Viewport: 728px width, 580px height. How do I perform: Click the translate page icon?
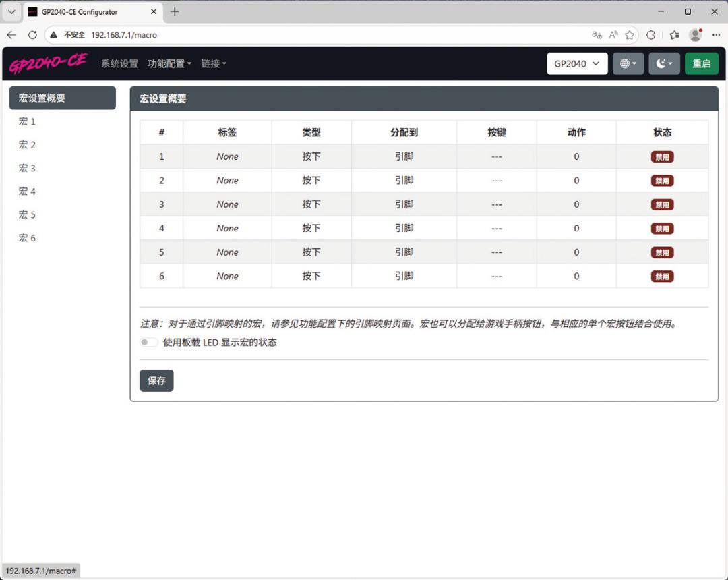tap(597, 35)
